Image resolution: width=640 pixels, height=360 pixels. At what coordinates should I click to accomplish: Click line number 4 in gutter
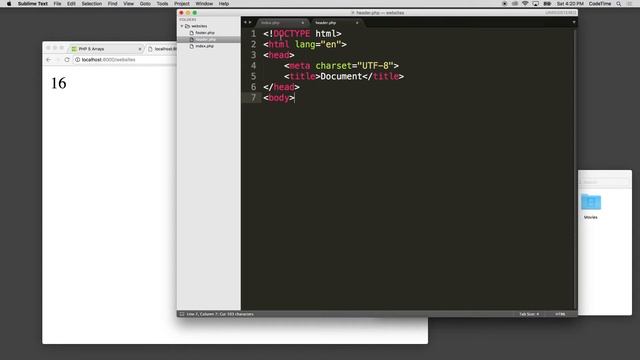click(x=253, y=66)
